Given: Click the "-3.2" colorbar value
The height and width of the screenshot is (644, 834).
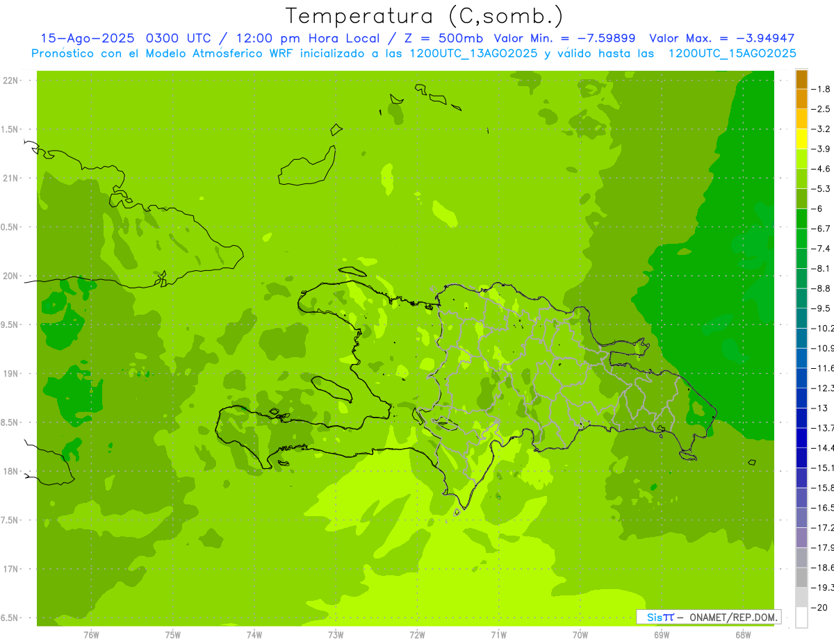Looking at the screenshot, I should point(821,129).
